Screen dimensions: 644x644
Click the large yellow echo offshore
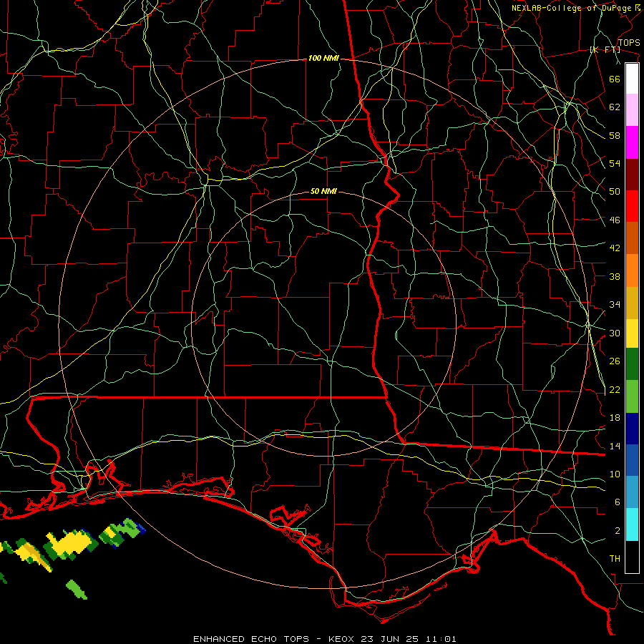point(72,543)
